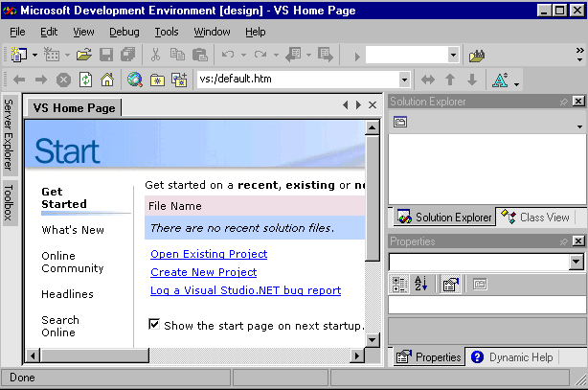Open the Debug menu

coord(124,32)
